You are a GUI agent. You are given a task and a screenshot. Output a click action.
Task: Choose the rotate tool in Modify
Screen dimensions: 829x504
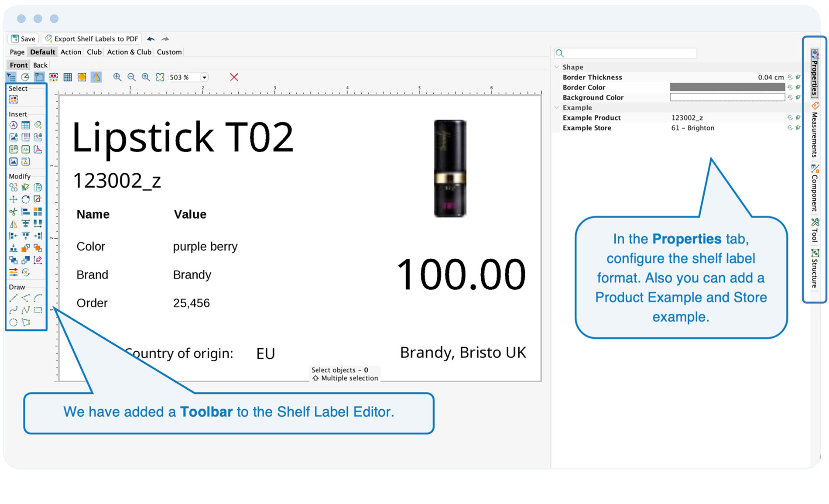point(26,199)
